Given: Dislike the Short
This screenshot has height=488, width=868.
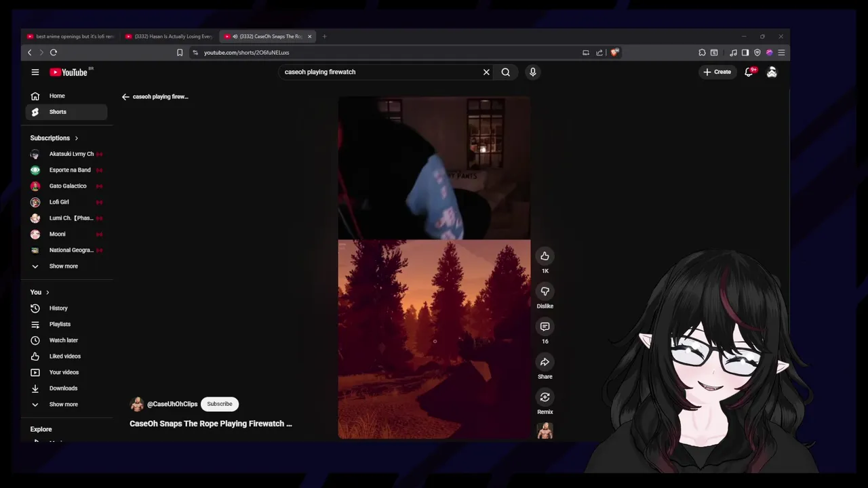Looking at the screenshot, I should pos(545,291).
